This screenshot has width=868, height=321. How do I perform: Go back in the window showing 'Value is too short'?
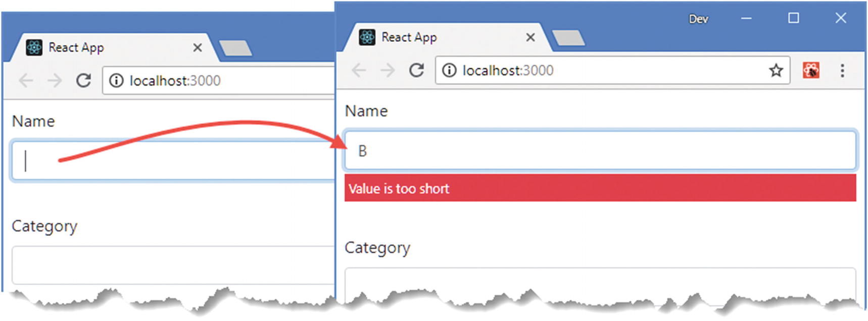click(359, 70)
